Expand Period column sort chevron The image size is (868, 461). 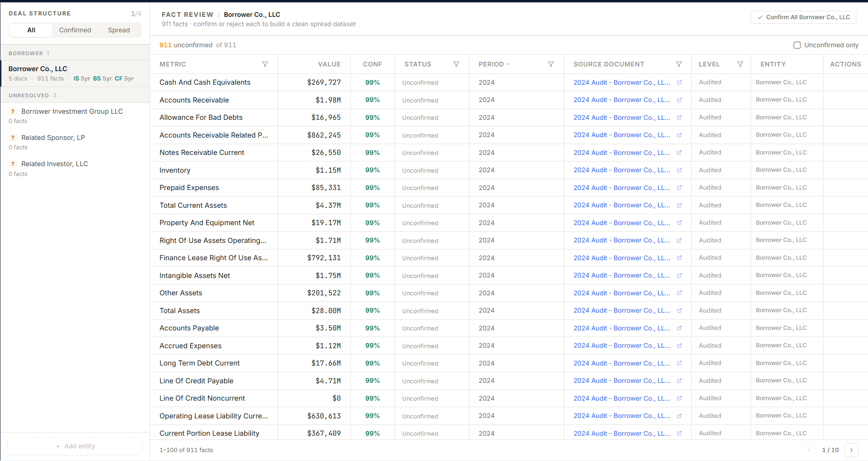click(508, 64)
